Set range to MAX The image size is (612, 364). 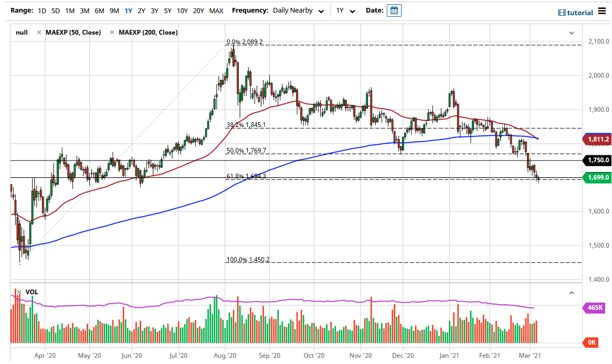216,11
